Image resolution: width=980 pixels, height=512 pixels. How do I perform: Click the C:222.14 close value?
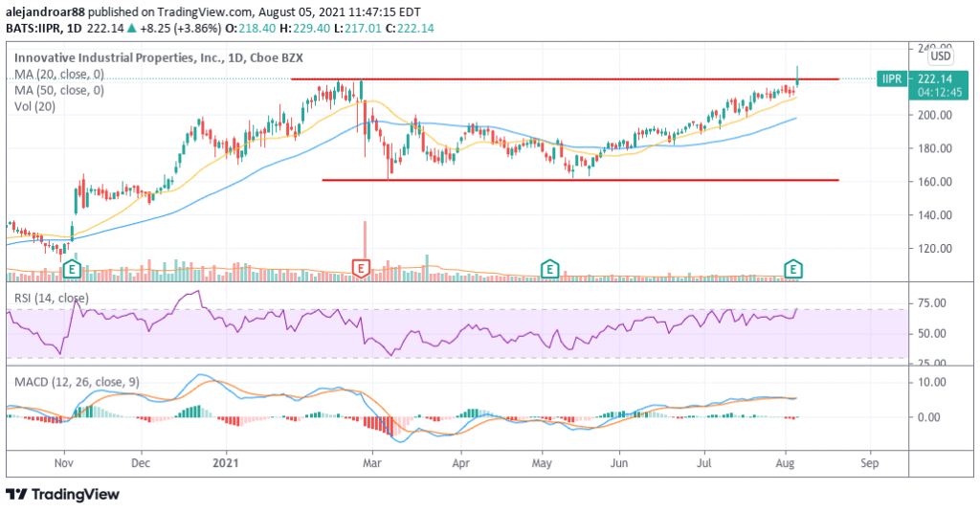pos(410,28)
